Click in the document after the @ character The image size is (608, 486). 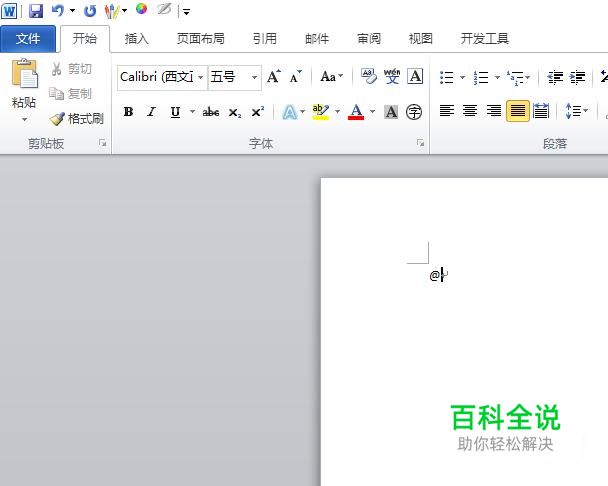coord(443,275)
